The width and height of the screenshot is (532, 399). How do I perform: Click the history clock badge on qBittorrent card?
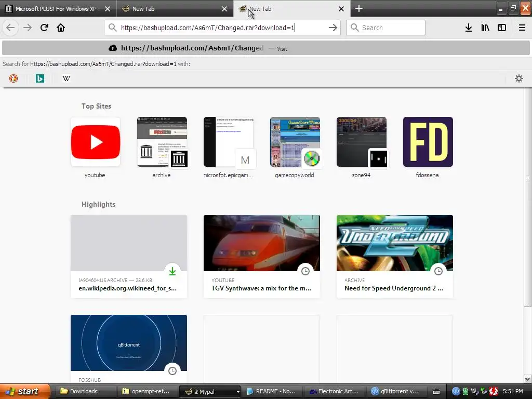(172, 371)
